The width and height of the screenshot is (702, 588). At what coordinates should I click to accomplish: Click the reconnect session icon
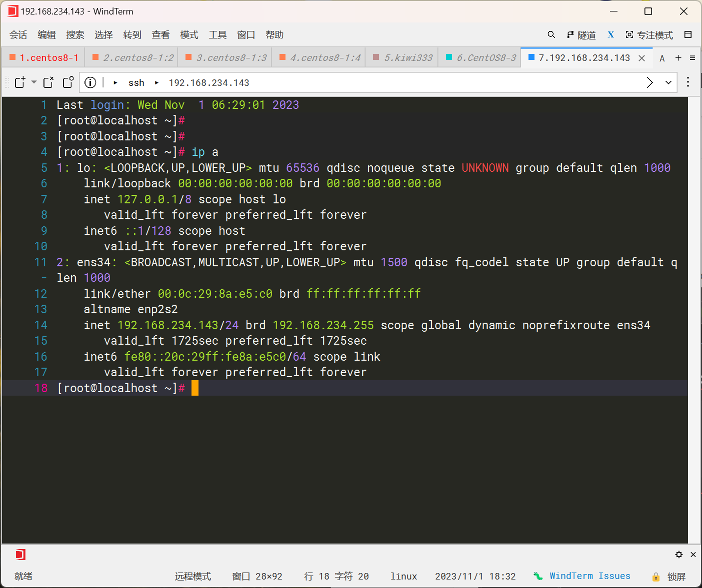pyautogui.click(x=48, y=82)
